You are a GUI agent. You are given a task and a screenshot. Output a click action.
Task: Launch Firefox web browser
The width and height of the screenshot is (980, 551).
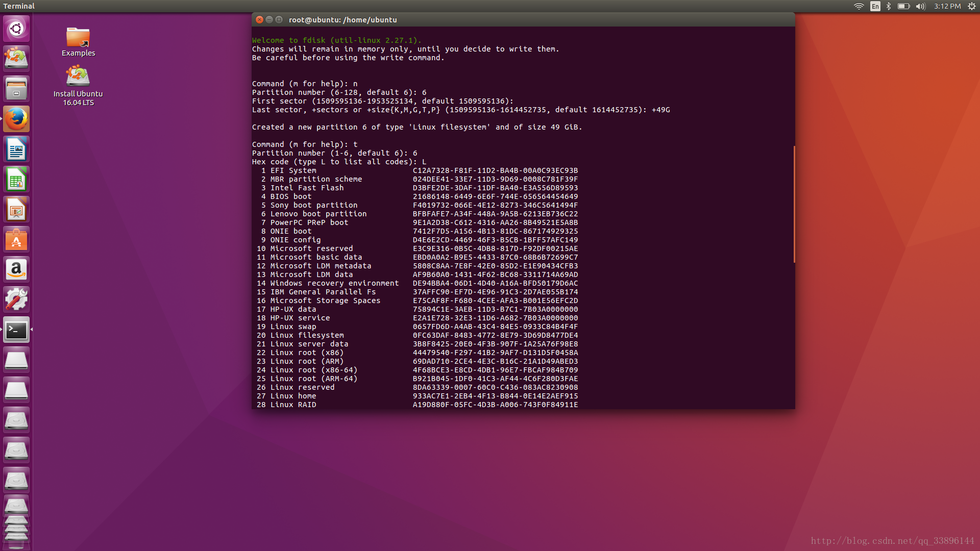coord(16,119)
